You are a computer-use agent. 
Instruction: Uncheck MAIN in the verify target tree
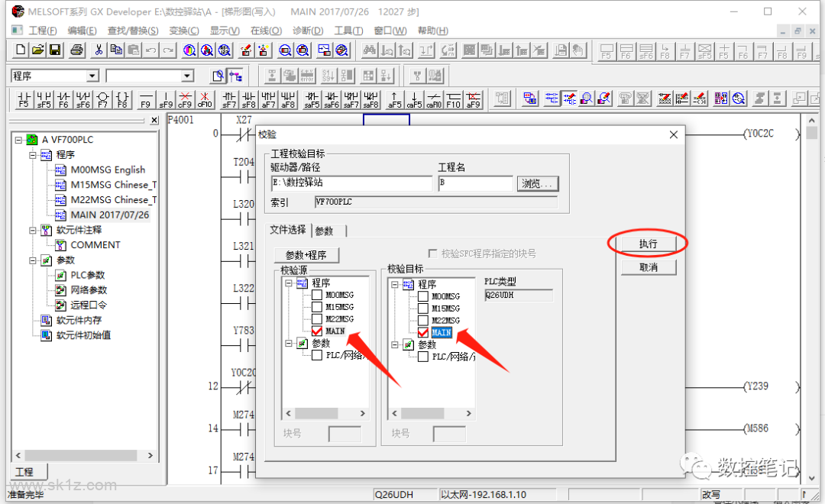(423, 332)
